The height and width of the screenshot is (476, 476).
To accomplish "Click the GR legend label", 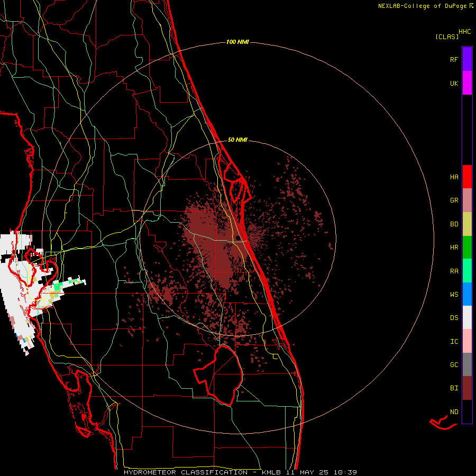I will (454, 200).
